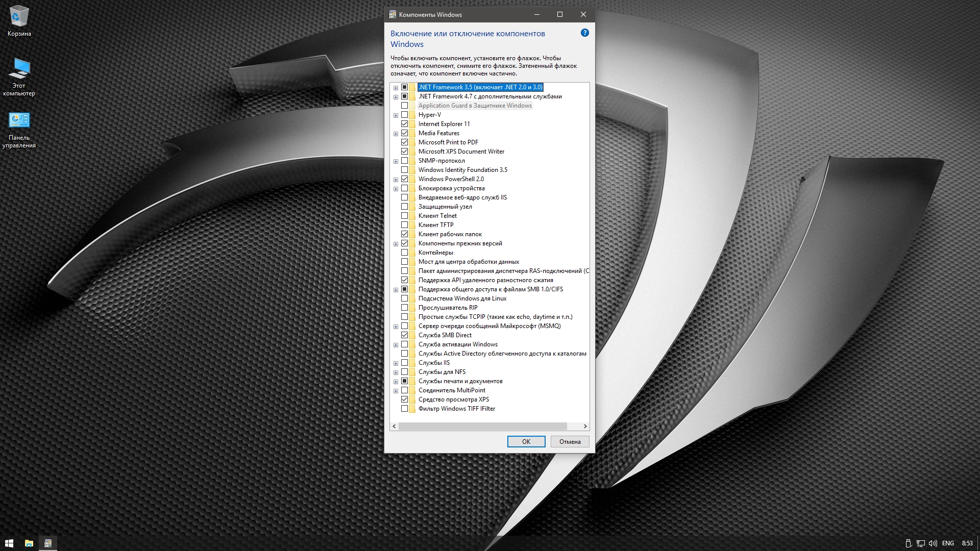This screenshot has height=551, width=980.
Task: Click the volume icon in system tray
Action: [933, 543]
